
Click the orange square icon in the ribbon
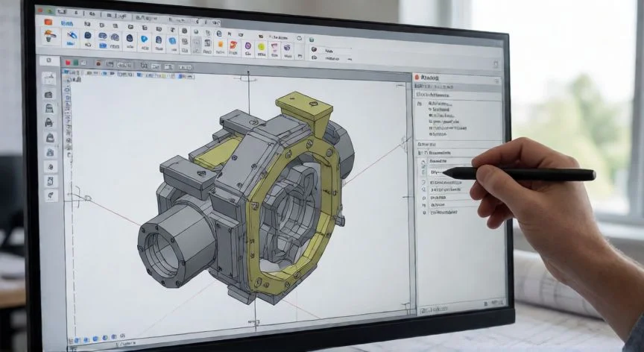220,44
